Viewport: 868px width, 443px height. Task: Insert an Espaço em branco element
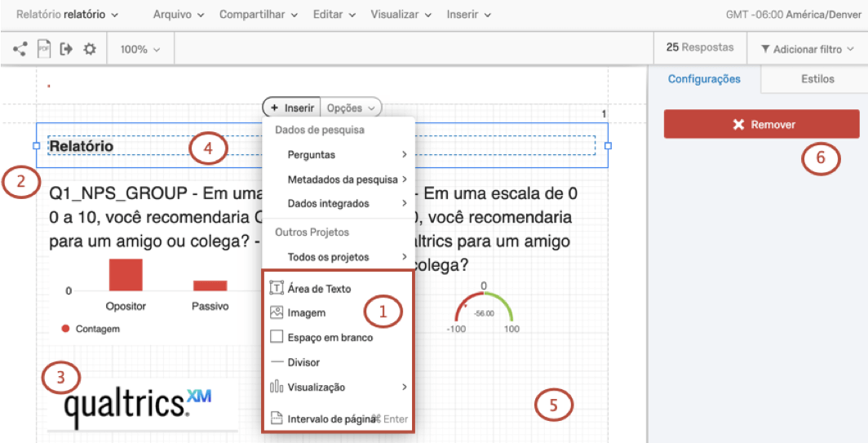[x=338, y=337]
